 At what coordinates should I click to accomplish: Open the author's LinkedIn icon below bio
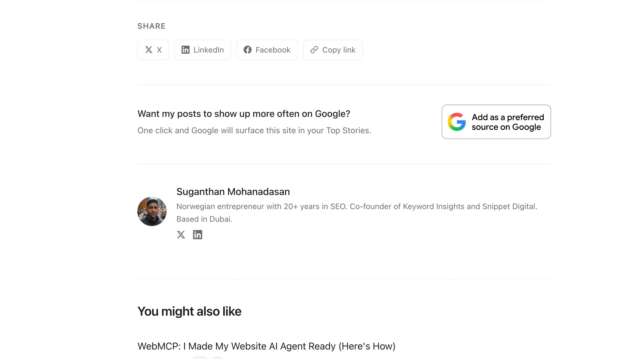coord(197,235)
